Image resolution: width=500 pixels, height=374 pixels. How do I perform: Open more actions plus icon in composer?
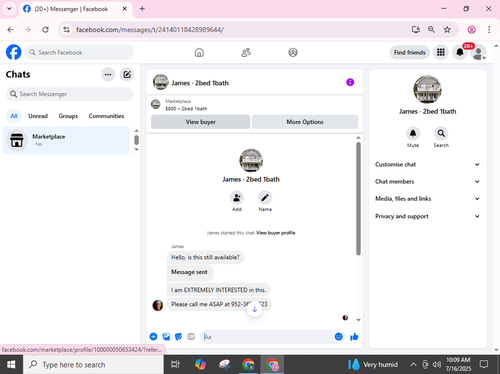(x=153, y=337)
